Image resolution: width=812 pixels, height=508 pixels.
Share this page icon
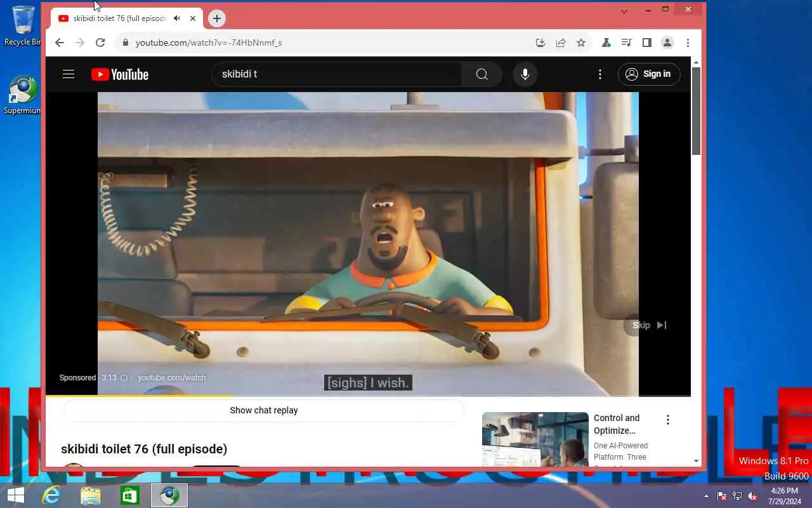click(x=561, y=43)
